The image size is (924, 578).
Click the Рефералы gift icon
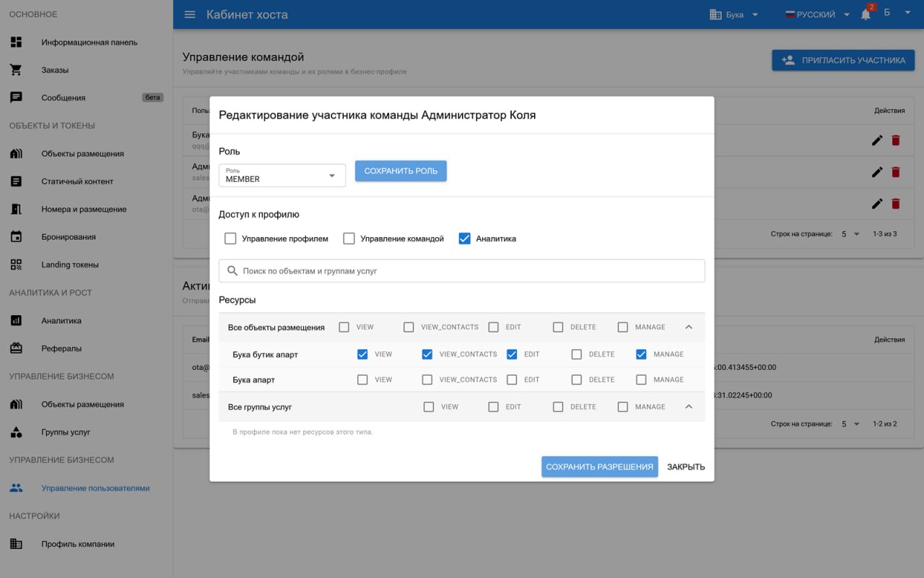point(16,348)
